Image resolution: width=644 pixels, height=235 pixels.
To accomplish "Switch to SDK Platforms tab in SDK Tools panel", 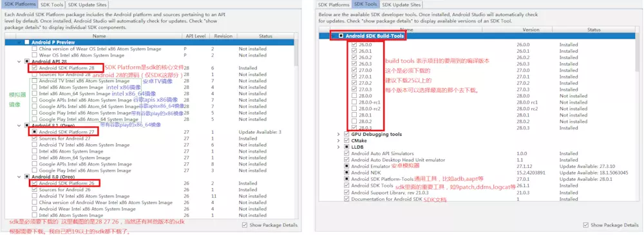I will tap(333, 5).
